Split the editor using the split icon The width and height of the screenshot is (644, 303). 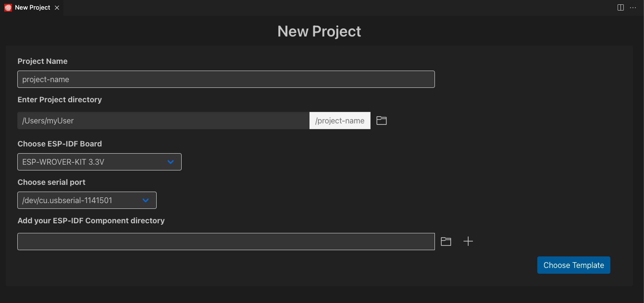619,7
